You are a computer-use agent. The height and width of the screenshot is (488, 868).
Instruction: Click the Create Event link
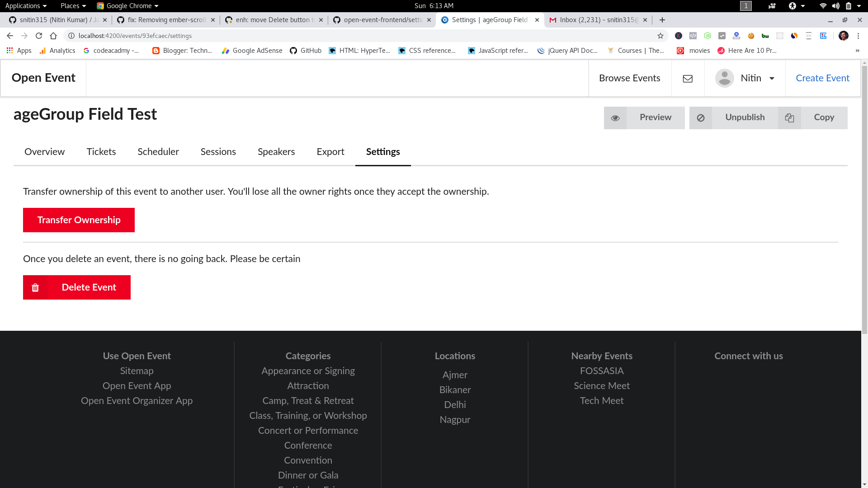(x=822, y=78)
